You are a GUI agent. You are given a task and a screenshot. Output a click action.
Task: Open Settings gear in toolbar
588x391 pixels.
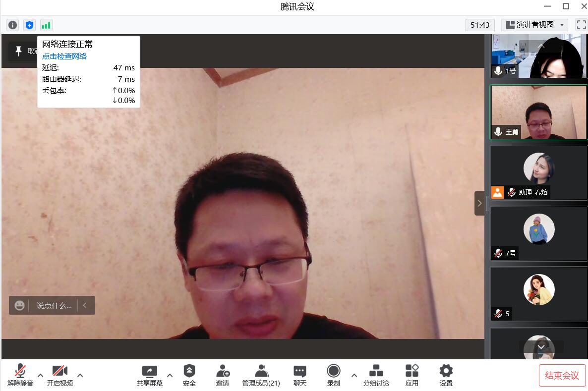point(446,375)
